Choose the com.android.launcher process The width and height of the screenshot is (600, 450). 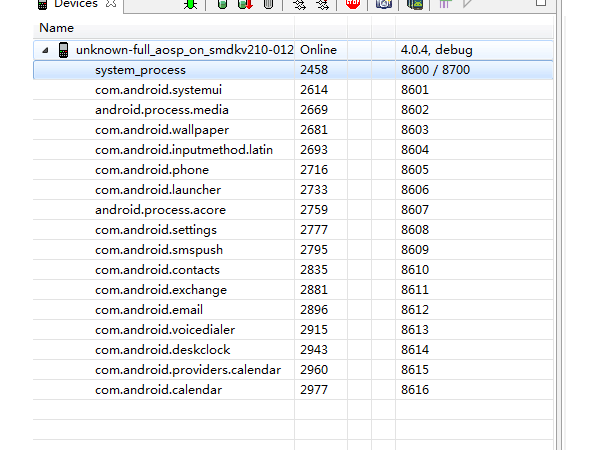158,190
